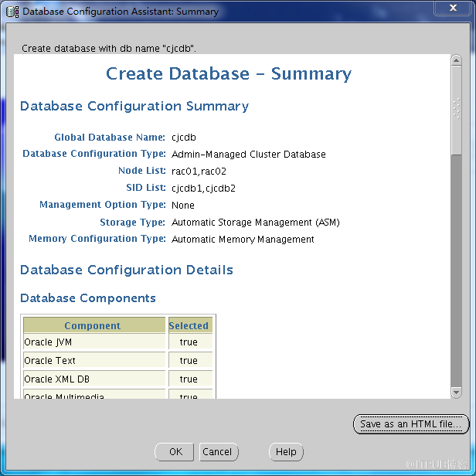Open Help for this dialog

pos(286,452)
